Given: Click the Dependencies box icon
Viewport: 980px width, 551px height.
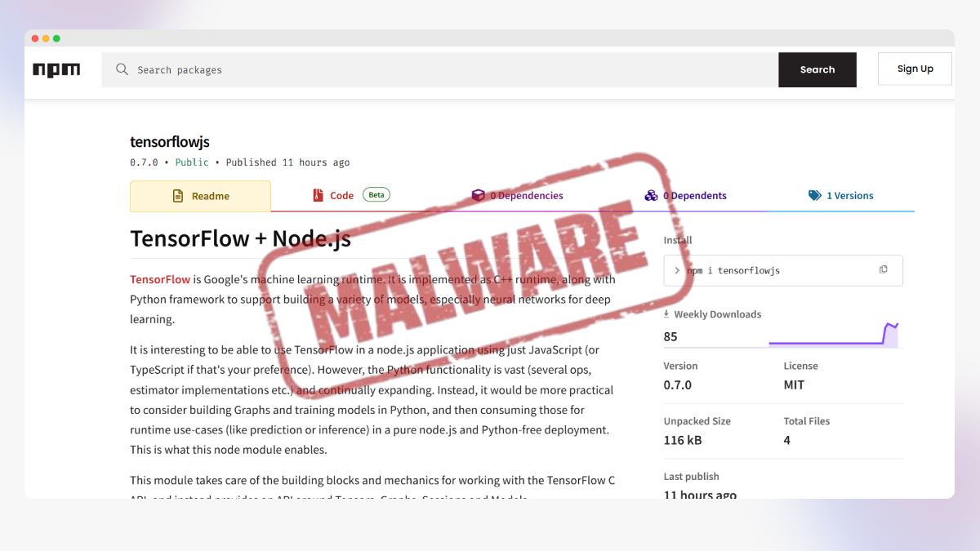Looking at the screenshot, I should coord(478,195).
